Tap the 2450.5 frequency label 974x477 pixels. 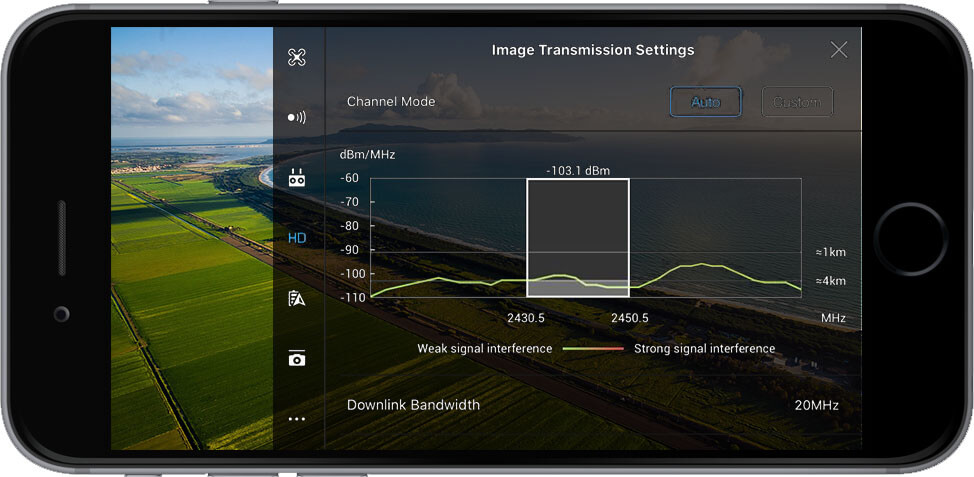coord(630,318)
